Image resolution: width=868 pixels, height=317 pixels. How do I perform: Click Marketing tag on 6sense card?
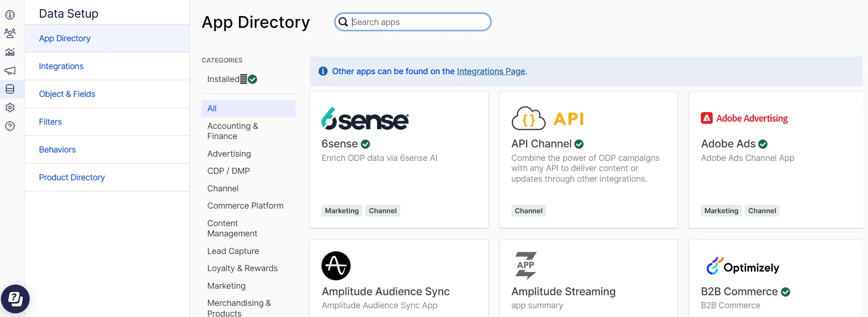(x=342, y=211)
